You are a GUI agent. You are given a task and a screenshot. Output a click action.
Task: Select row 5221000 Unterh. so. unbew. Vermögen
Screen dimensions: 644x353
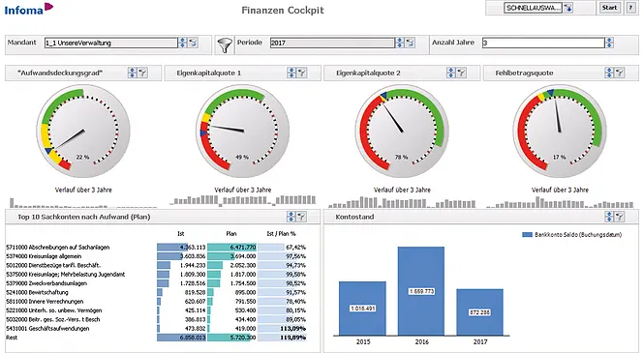[156, 310]
